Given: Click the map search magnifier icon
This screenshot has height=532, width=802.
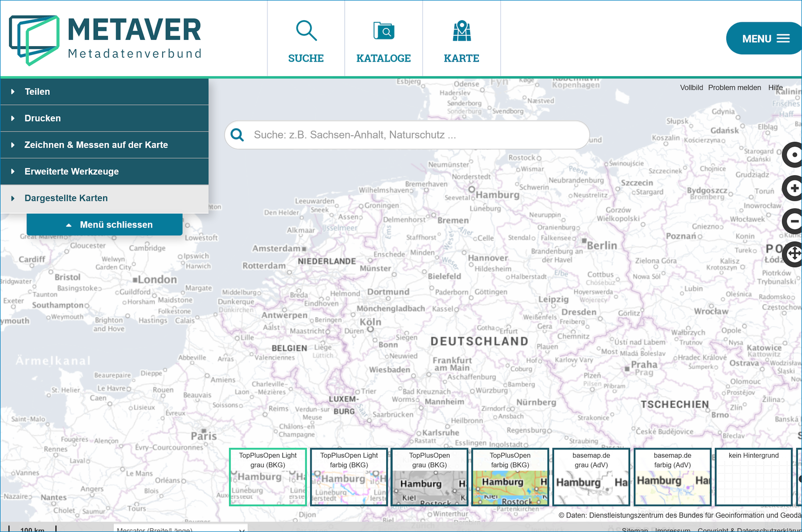Looking at the screenshot, I should pos(237,135).
